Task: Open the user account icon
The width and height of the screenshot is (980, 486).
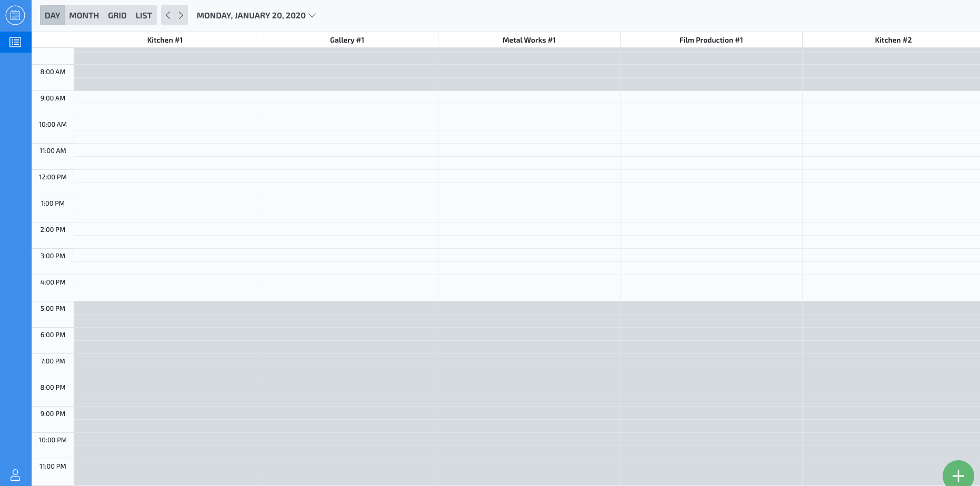Action: point(15,475)
